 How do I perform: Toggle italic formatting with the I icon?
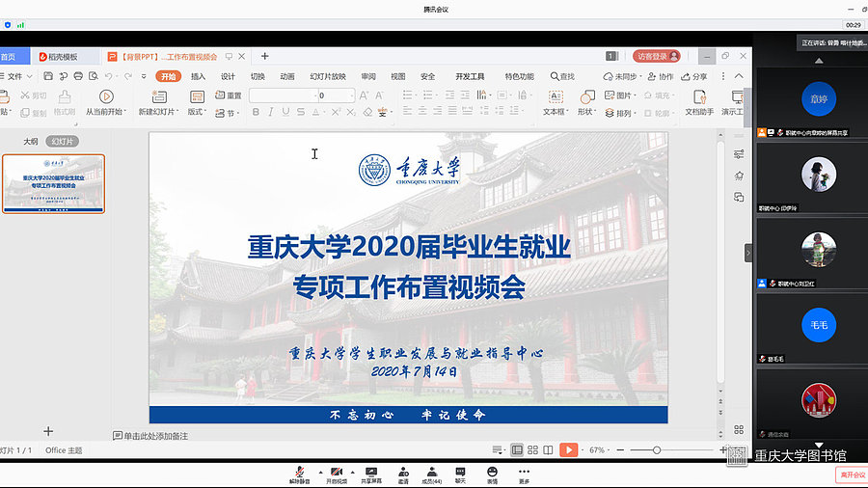[271, 112]
